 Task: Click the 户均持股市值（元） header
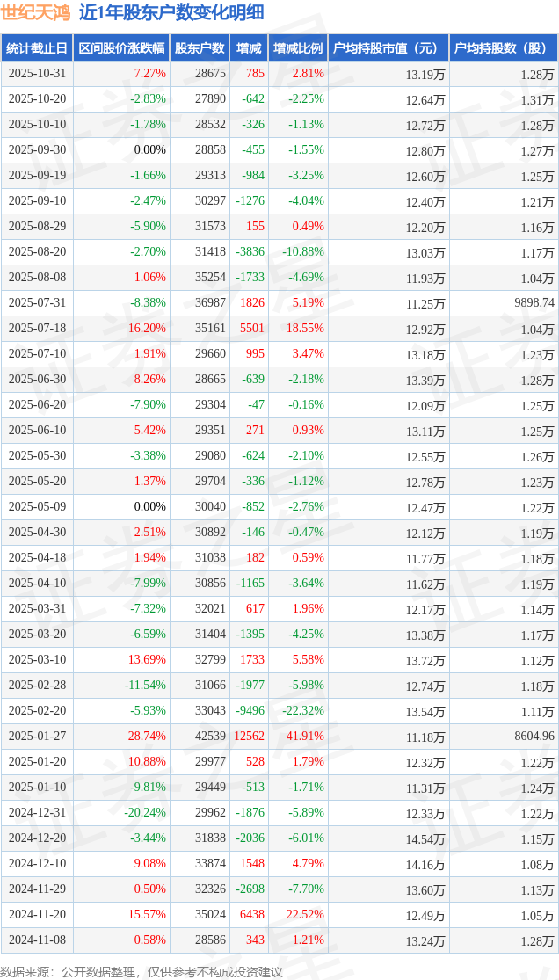[388, 48]
